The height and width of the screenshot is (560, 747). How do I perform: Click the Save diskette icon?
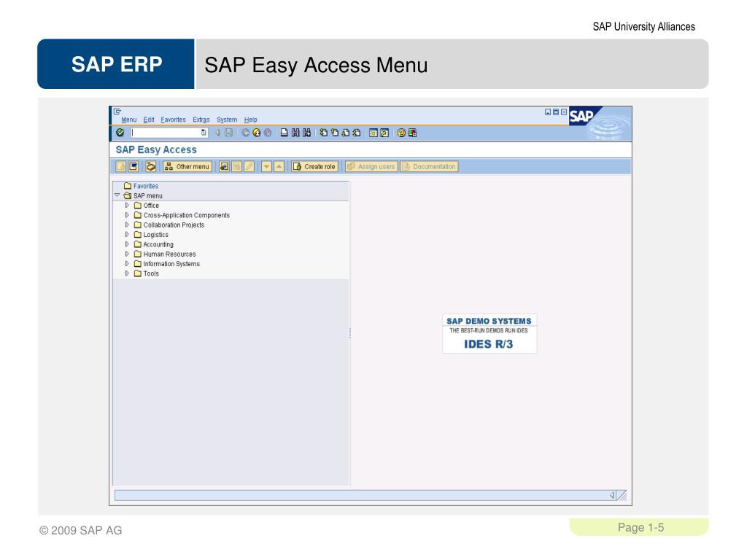click(x=228, y=133)
